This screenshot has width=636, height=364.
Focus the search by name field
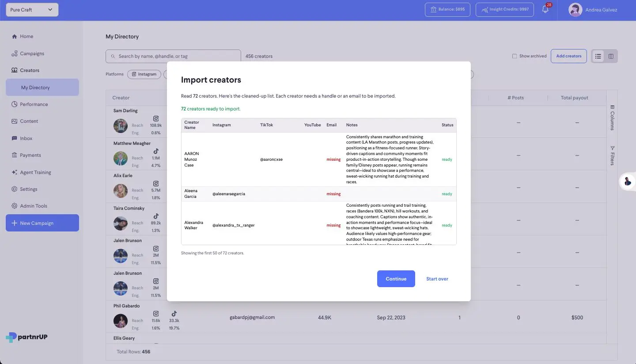tap(173, 56)
